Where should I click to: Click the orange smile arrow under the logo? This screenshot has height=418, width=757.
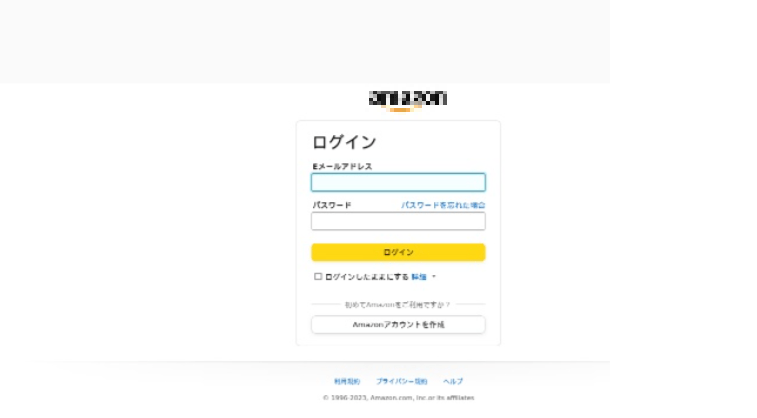pyautogui.click(x=400, y=109)
